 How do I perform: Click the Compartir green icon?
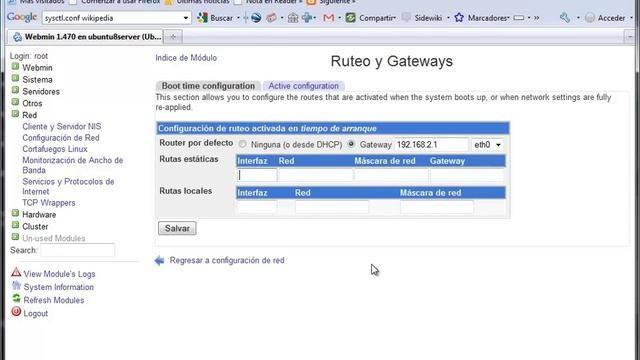(351, 18)
